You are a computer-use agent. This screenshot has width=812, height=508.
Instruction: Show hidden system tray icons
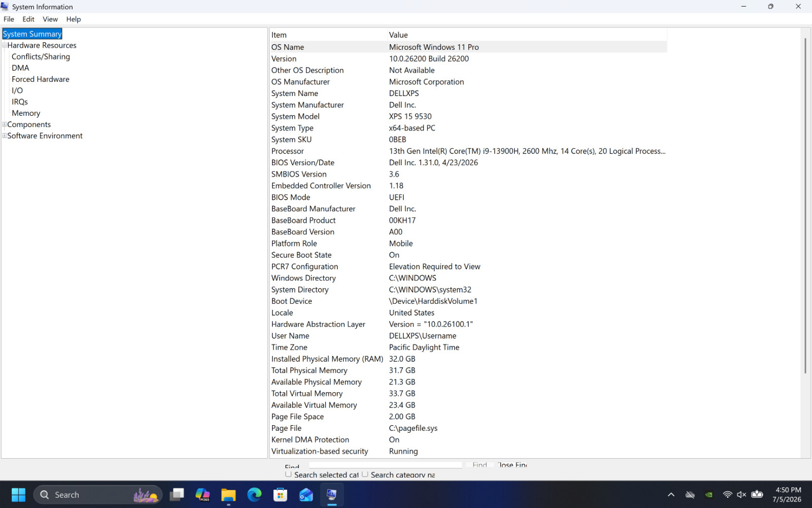click(x=671, y=495)
